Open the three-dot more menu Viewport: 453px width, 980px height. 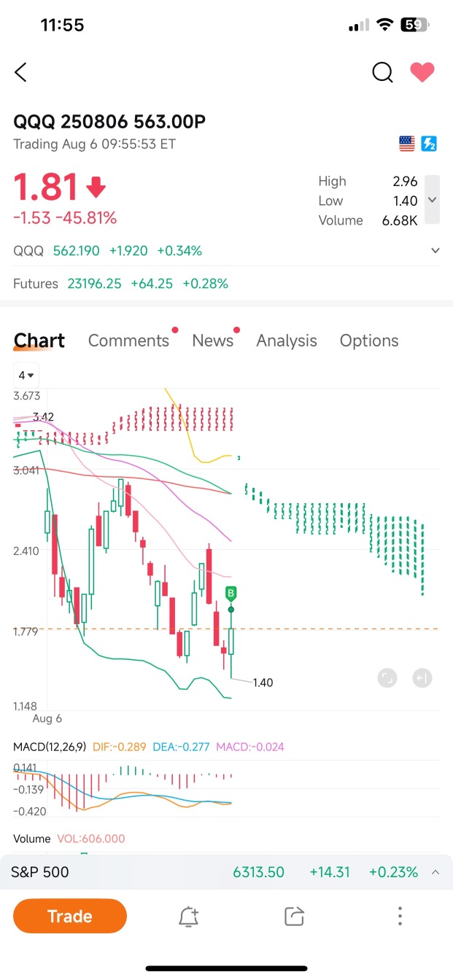point(400,917)
